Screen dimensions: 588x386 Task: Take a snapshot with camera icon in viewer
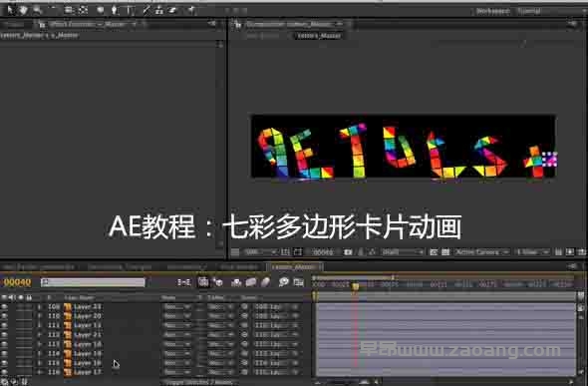click(348, 252)
